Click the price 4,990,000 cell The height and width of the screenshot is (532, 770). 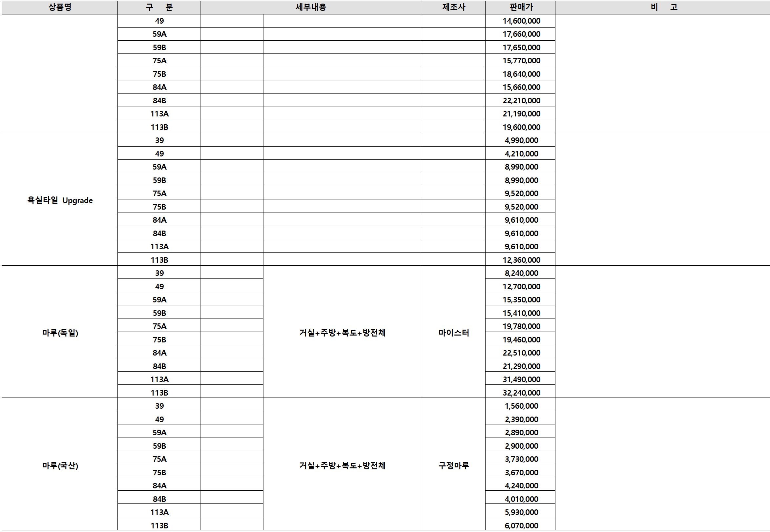[x=521, y=140]
